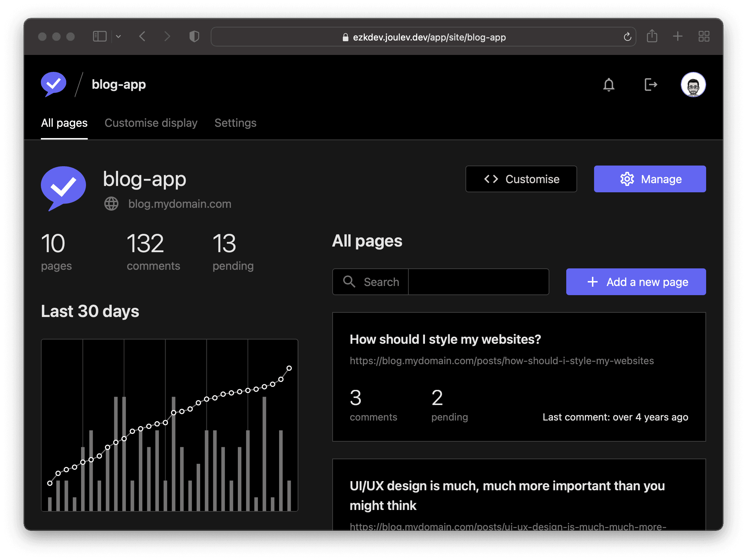Expand the chevron next to the sidebar icon
The height and width of the screenshot is (560, 747).
[x=119, y=37]
